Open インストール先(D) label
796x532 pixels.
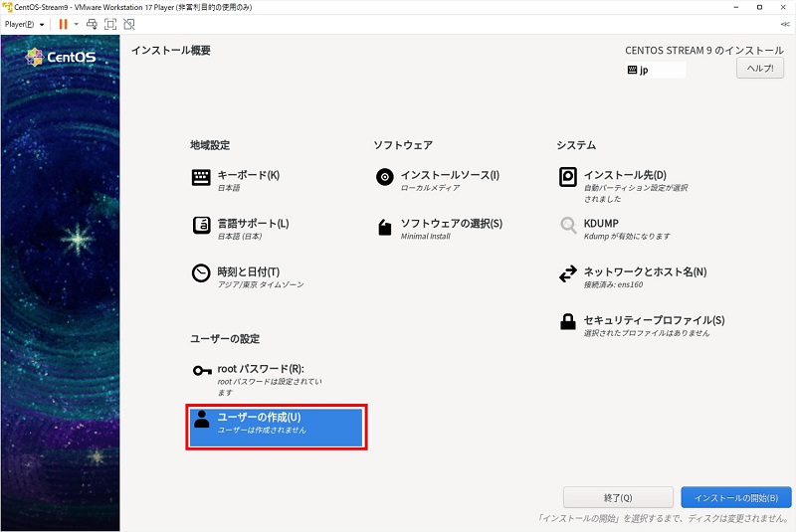(625, 175)
